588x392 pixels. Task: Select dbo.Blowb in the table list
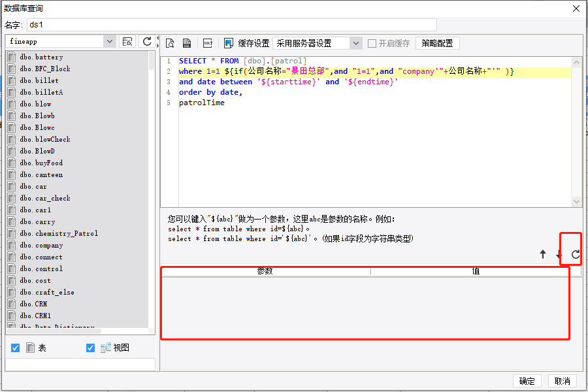coord(37,116)
